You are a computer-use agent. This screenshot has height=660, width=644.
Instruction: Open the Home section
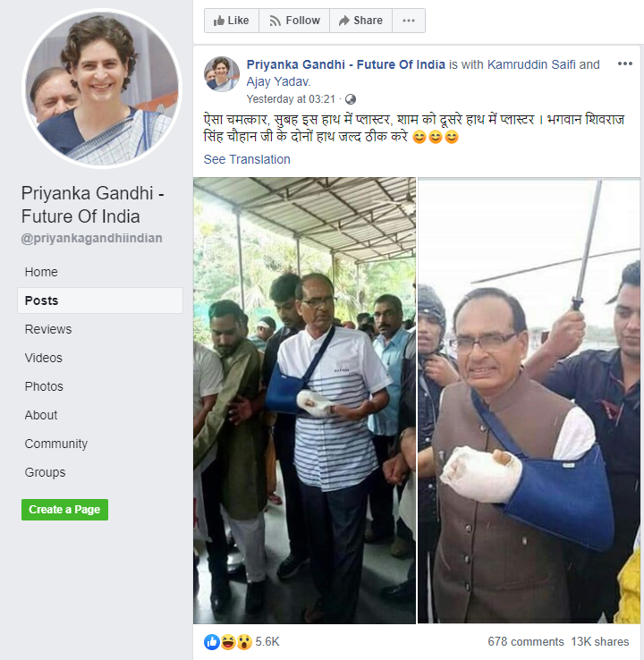[x=41, y=272]
